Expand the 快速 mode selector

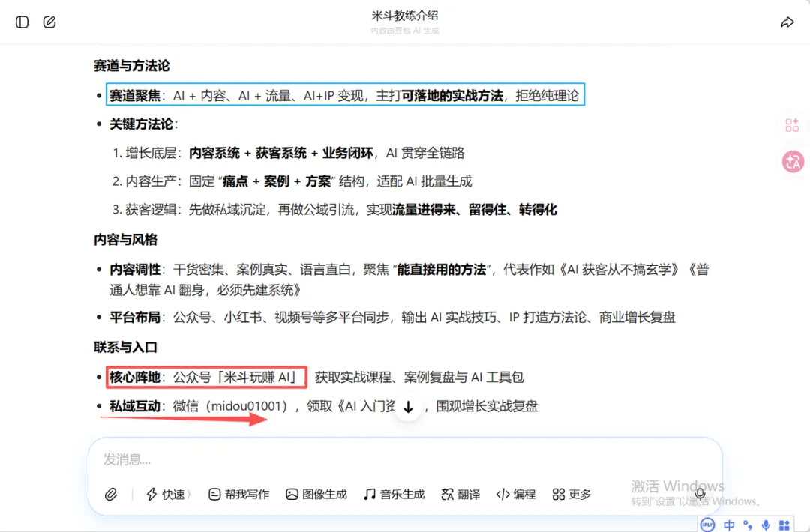[169, 495]
